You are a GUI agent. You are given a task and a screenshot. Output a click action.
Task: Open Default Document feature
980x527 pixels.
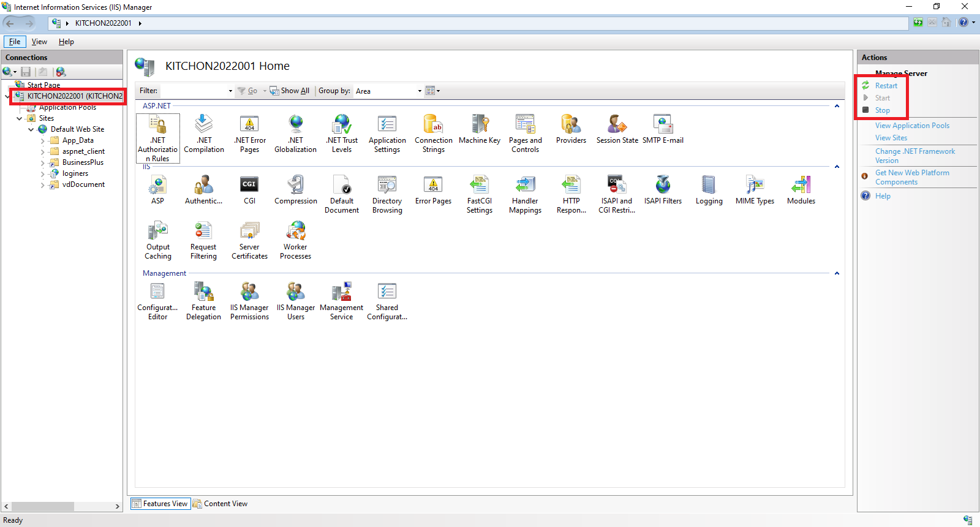coord(342,194)
